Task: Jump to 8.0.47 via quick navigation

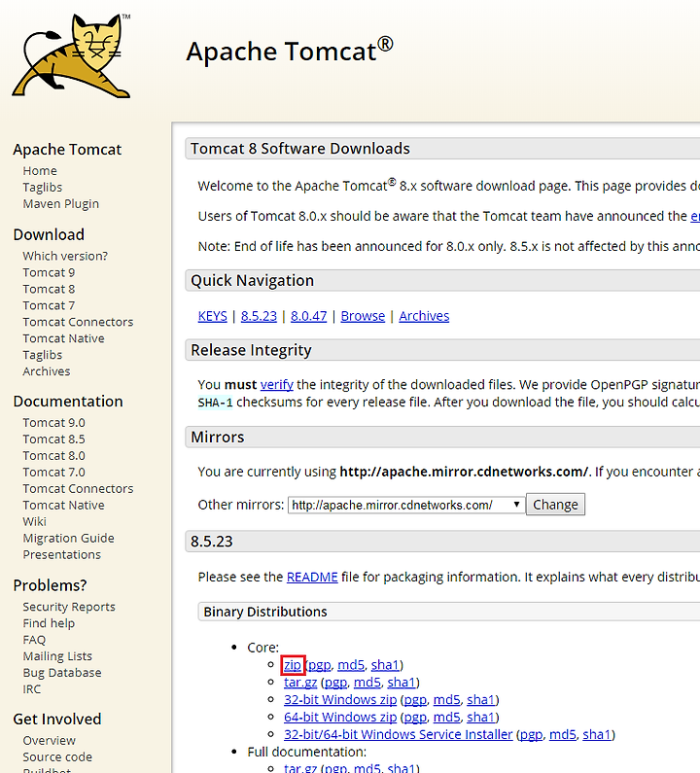Action: click(x=308, y=316)
